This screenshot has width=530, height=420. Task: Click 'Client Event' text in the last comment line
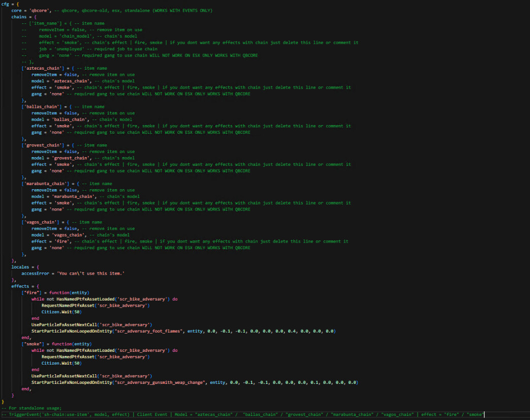[152, 414]
